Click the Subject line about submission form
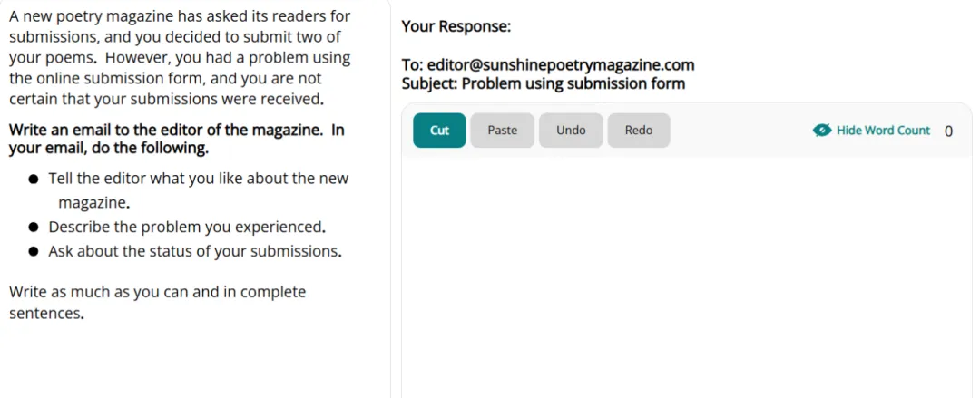Image resolution: width=980 pixels, height=398 pixels. 544,83
